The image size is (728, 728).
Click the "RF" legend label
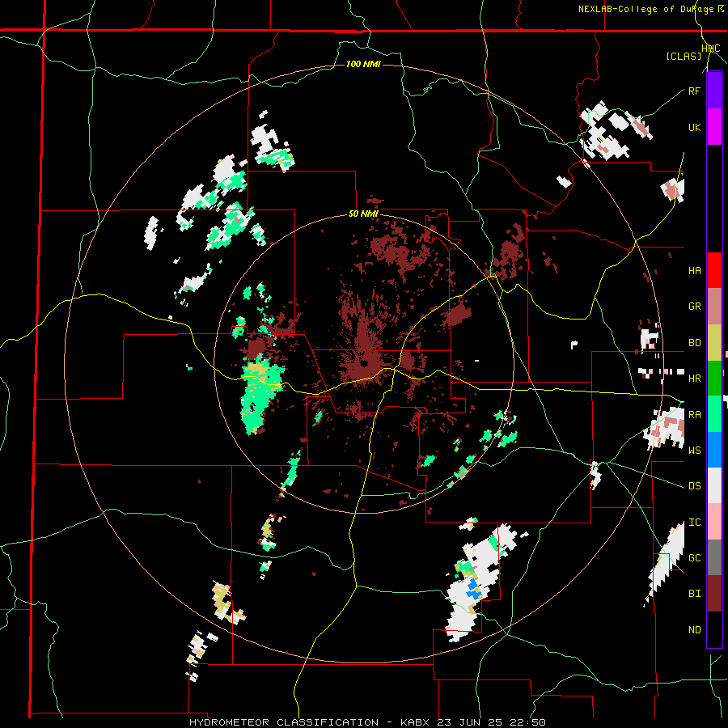[x=694, y=91]
